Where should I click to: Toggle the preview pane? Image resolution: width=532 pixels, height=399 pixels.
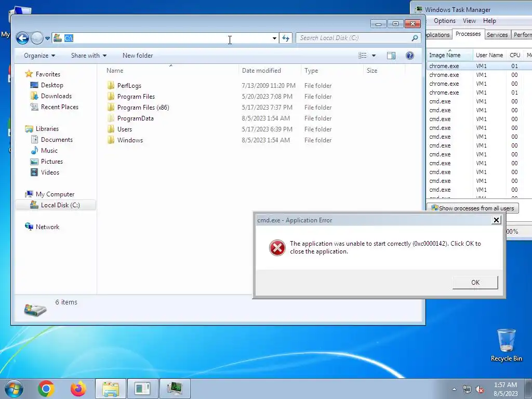click(x=391, y=55)
